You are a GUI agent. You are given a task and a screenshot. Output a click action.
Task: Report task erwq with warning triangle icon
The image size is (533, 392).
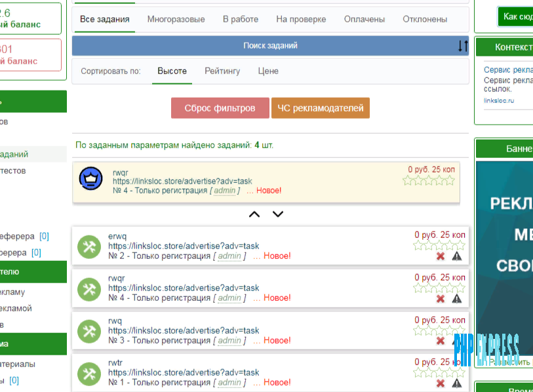point(457,256)
